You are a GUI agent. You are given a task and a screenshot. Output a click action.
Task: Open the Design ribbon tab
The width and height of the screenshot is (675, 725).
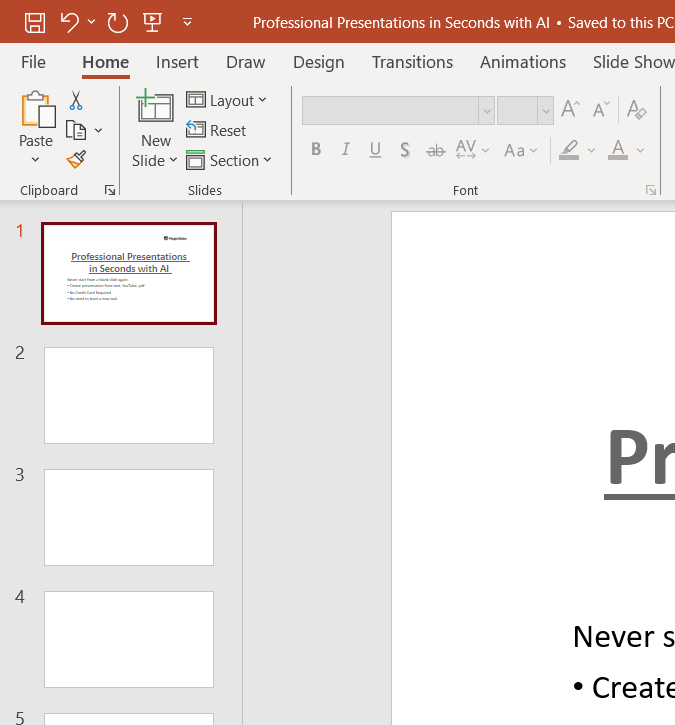point(318,62)
